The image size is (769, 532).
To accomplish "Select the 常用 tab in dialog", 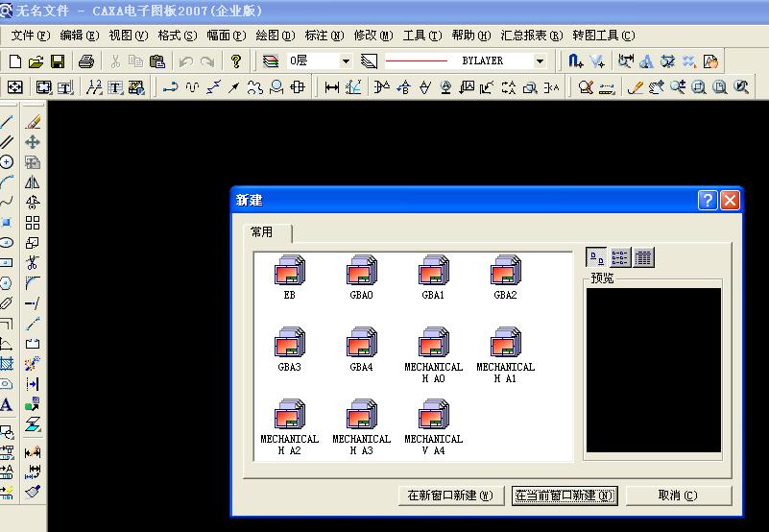I will pyautogui.click(x=267, y=232).
